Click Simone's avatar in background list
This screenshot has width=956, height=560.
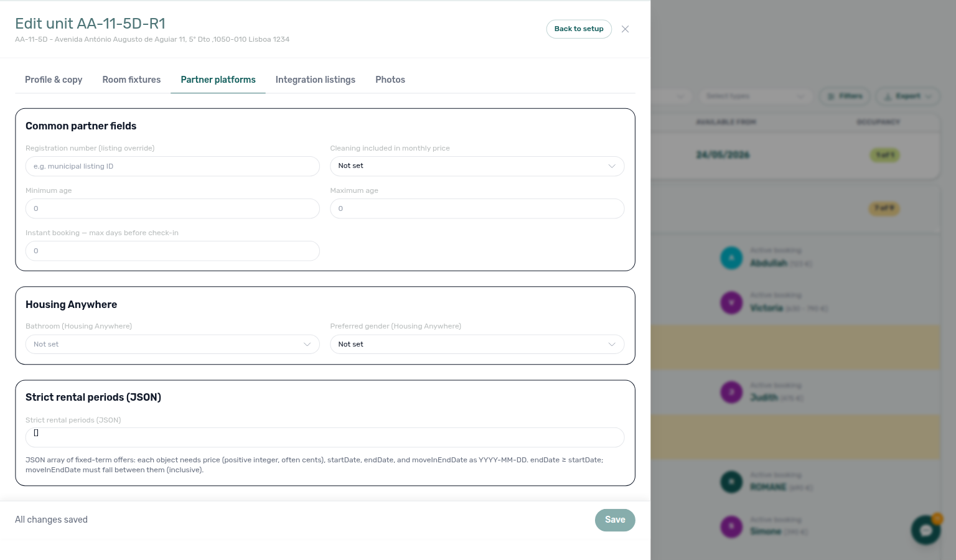731,527
